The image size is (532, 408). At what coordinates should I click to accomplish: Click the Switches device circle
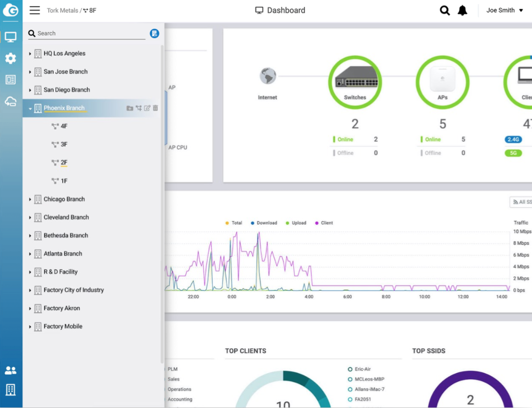coord(355,82)
